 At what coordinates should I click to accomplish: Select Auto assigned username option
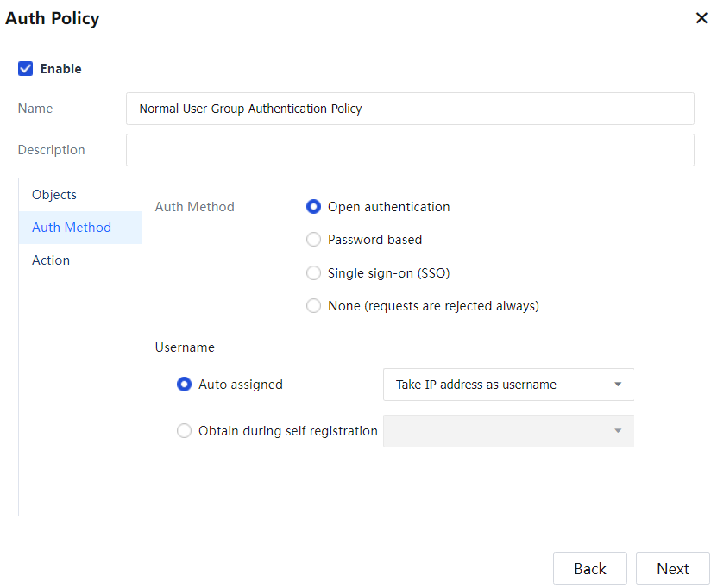pos(184,385)
